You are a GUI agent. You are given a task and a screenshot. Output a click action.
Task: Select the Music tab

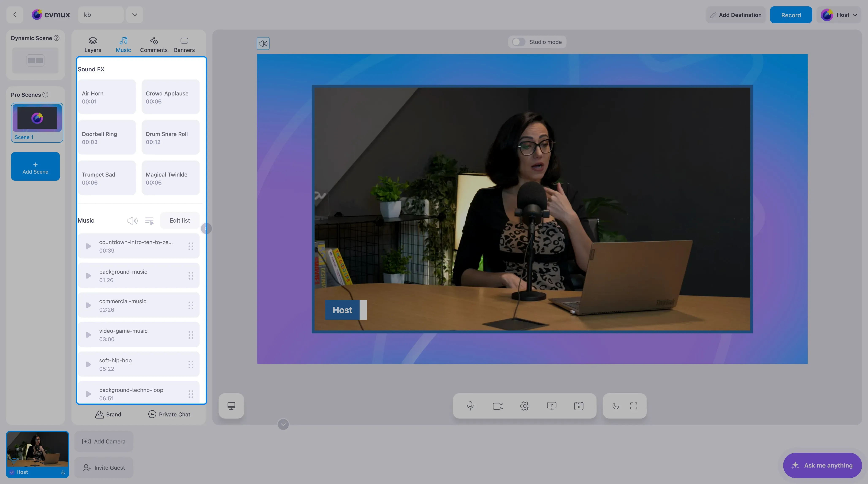(x=123, y=45)
